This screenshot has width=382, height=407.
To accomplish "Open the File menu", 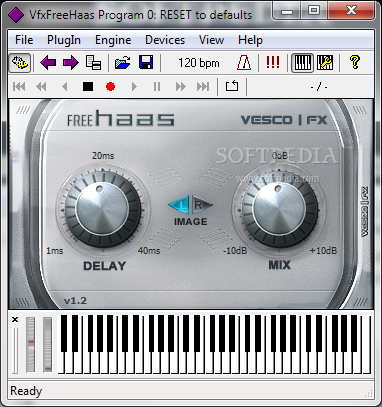I will coord(24,40).
